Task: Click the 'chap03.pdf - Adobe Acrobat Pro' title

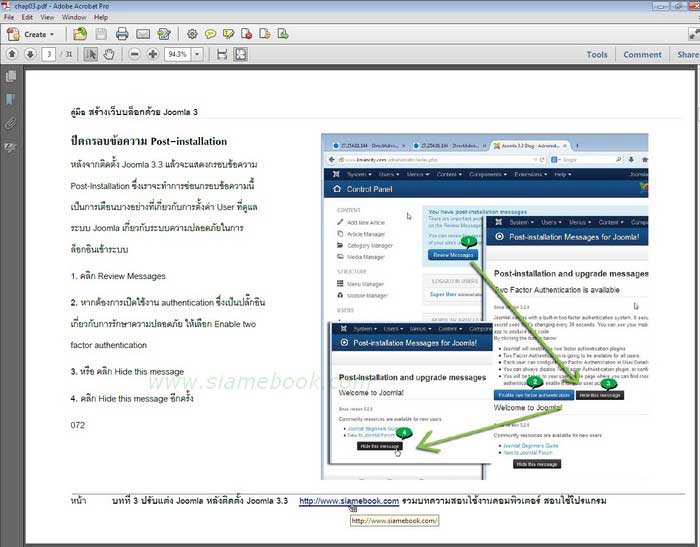Action: pos(62,6)
